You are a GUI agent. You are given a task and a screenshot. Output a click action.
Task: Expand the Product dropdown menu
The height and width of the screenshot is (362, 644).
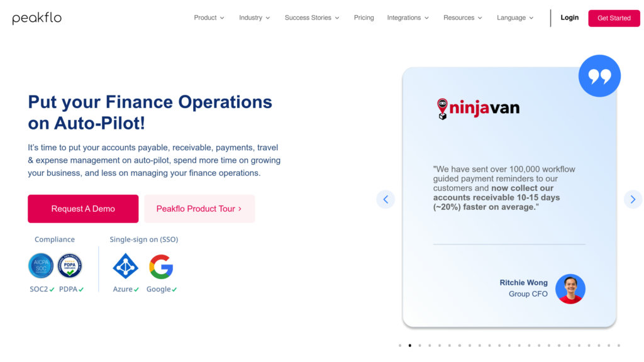tap(209, 18)
